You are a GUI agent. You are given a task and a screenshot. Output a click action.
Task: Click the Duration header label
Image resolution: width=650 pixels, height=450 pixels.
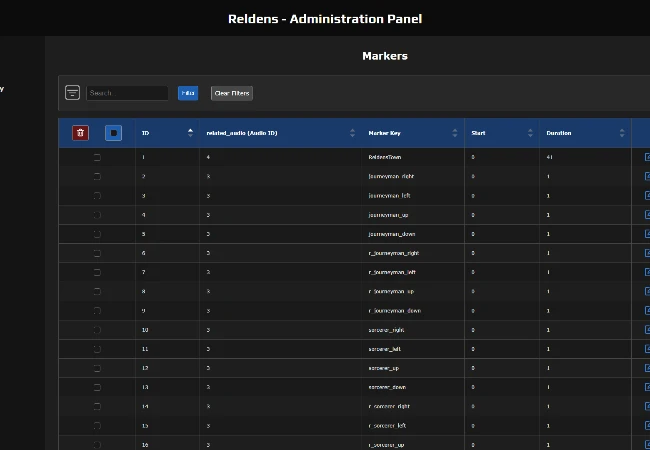coord(559,133)
